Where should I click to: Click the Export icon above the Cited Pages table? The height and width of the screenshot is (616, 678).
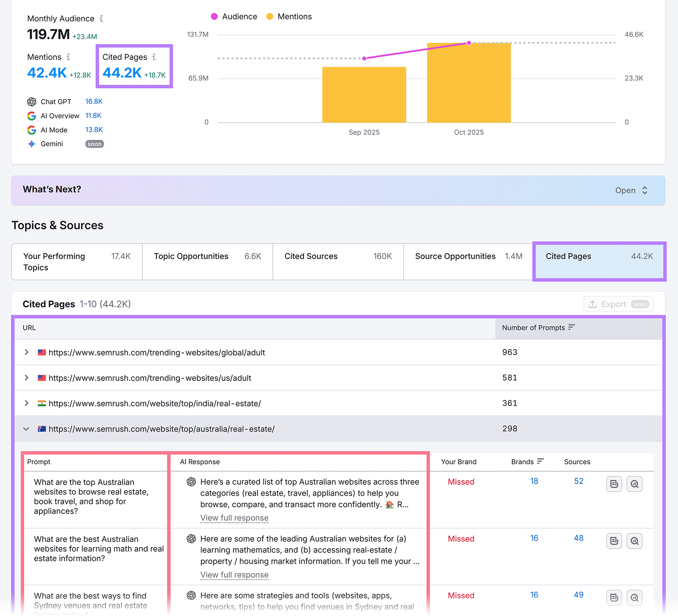point(593,304)
